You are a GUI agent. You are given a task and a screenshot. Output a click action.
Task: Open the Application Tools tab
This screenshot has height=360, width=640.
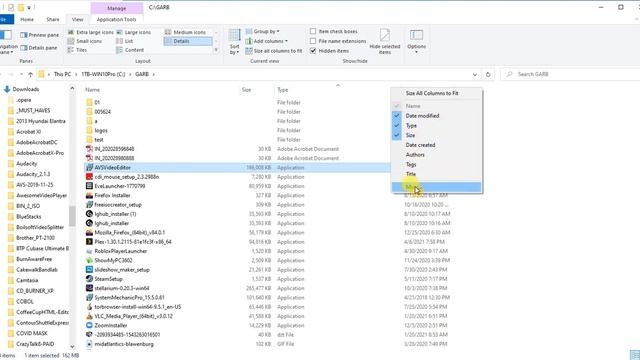(x=116, y=19)
